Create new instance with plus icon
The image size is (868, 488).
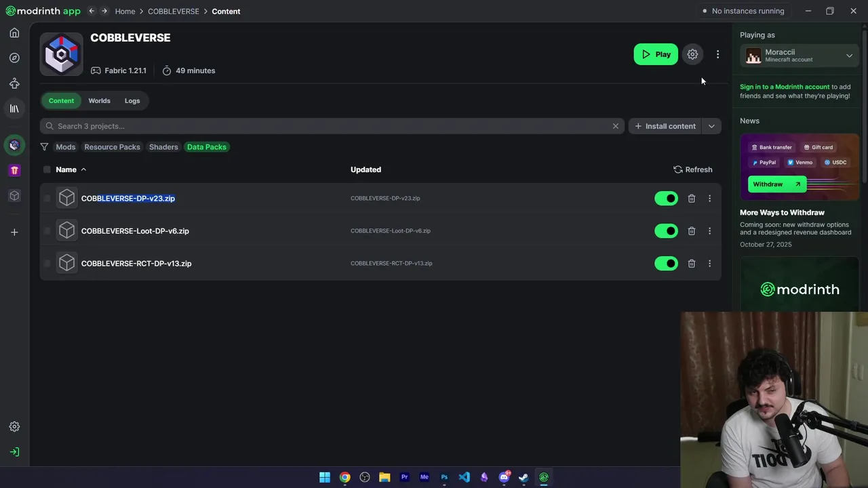click(14, 232)
